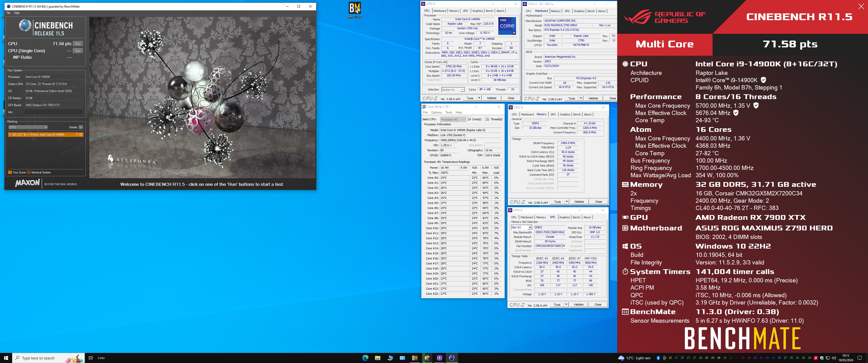This screenshot has width=868, height=363.
Task: Click the Core Temp Model field Raptor Lake-S
Action: click(471, 130)
